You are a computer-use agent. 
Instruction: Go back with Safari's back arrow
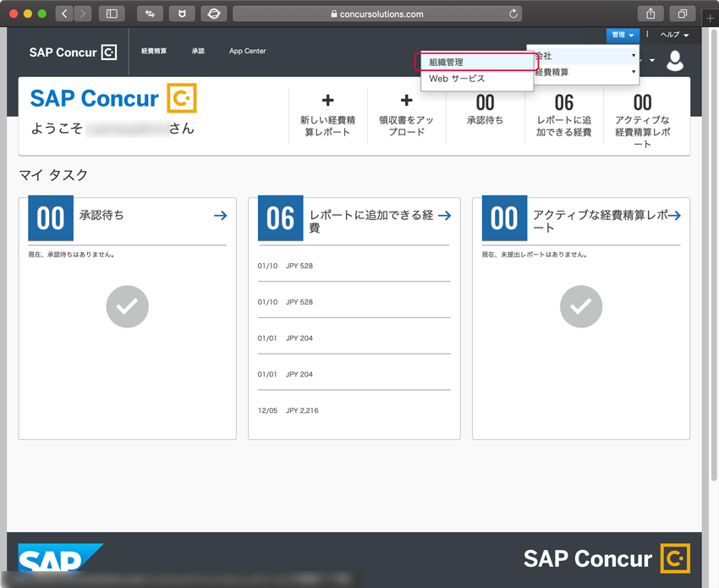tap(64, 14)
